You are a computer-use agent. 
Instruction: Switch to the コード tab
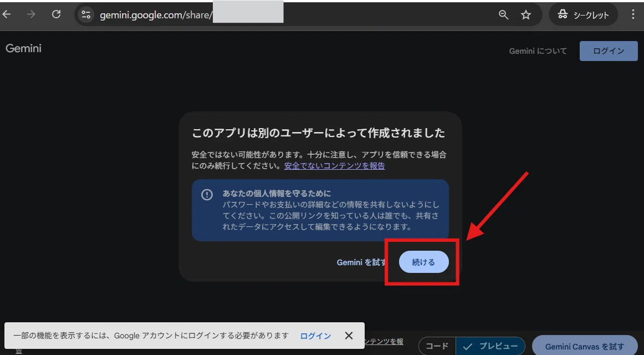pyautogui.click(x=437, y=346)
